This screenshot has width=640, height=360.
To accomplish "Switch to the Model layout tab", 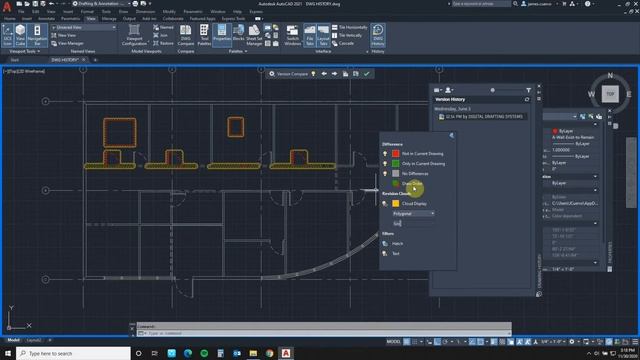I will pos(13,340).
